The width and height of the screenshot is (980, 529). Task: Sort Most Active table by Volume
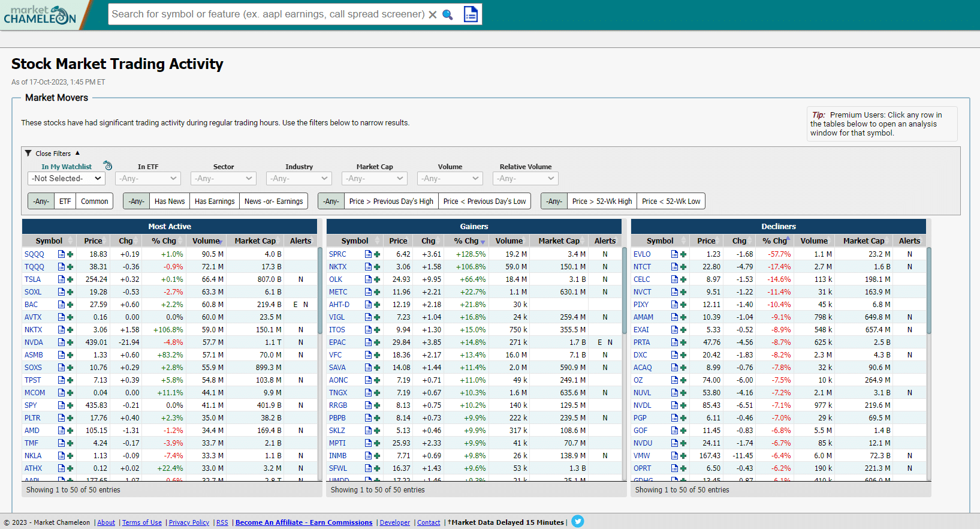pyautogui.click(x=207, y=241)
